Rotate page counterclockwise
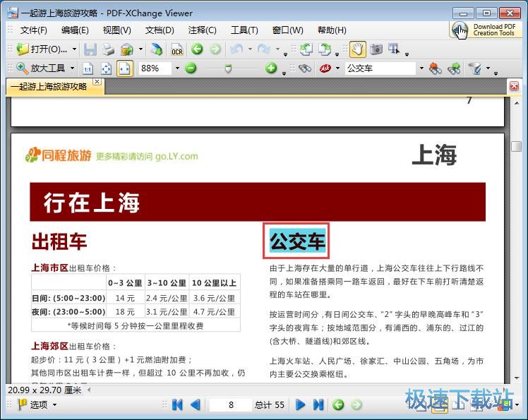Screen dimensions: 528x420 [306, 49]
